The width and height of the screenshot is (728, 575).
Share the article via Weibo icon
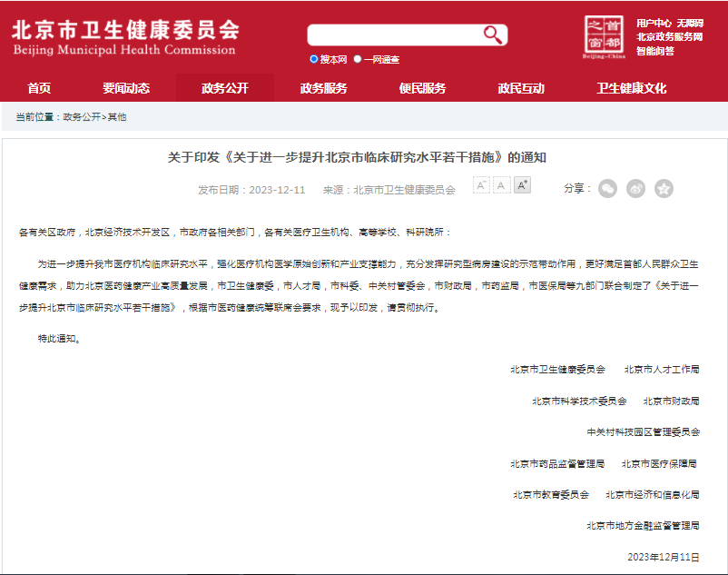click(x=636, y=188)
